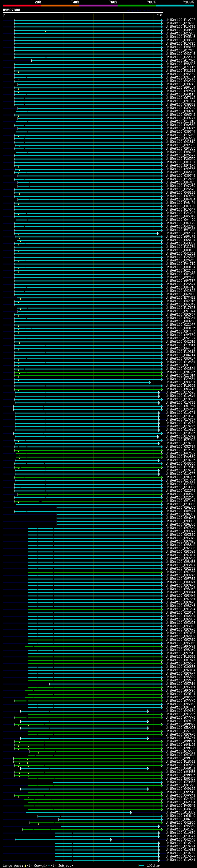Select the UniRef100_Q9AQX3 label
This screenshot has width=197, height=868.
click(180, 518)
